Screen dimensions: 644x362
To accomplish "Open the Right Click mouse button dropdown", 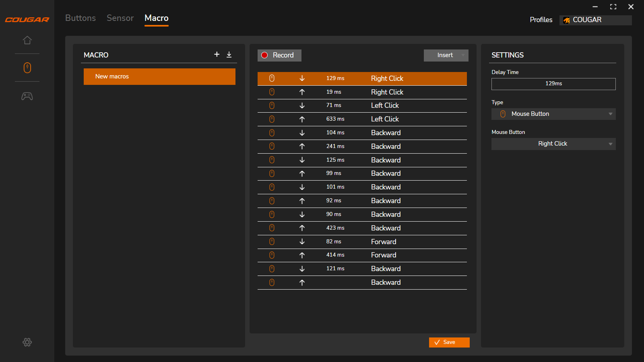I will click(x=553, y=144).
